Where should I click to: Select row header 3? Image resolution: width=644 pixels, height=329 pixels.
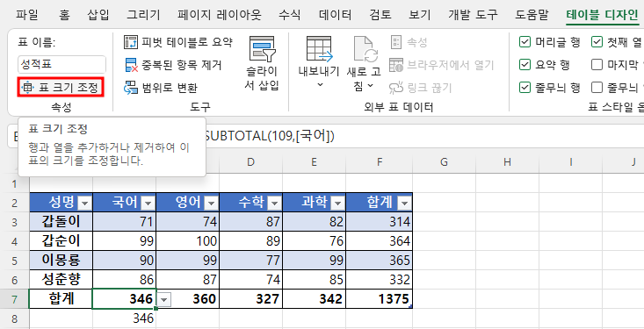coord(14,222)
